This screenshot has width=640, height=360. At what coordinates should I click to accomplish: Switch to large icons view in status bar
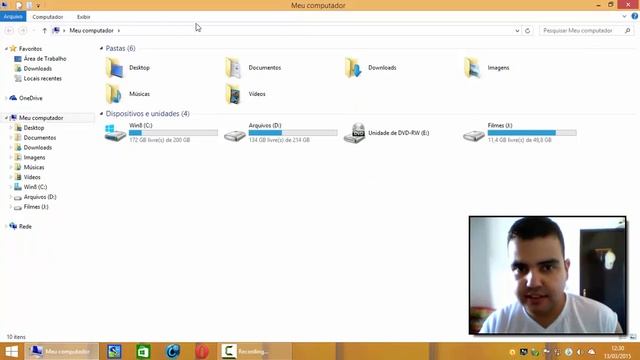coord(633,337)
